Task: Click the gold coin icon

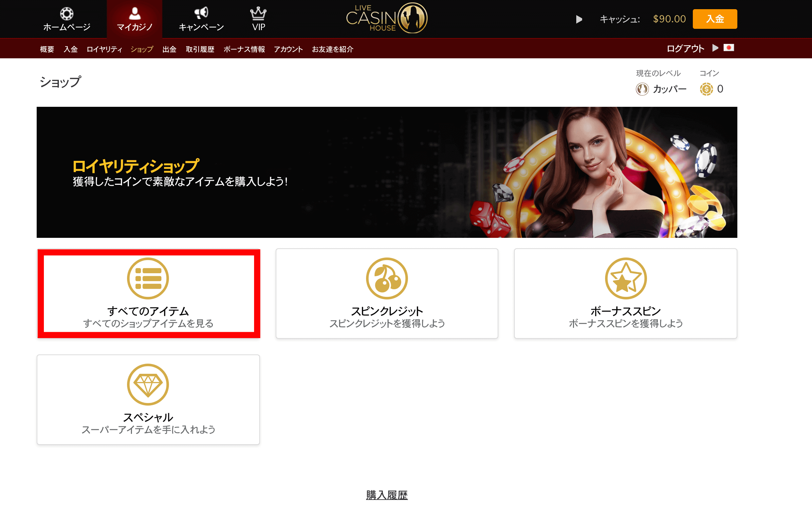Action: pos(706,89)
